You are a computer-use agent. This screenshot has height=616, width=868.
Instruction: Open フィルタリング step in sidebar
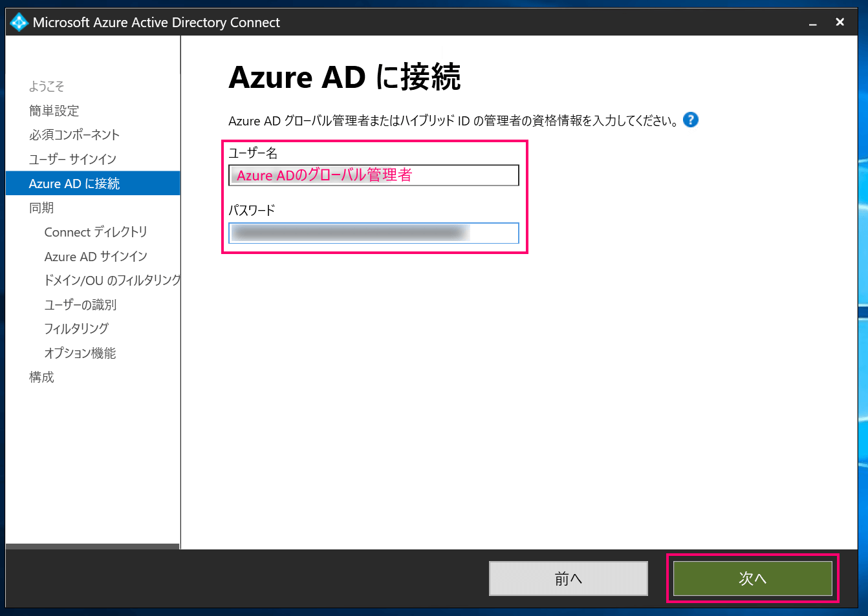[76, 328]
